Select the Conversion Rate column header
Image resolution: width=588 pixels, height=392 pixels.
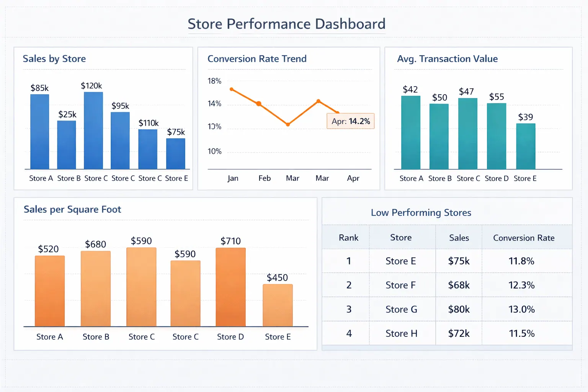click(x=523, y=237)
